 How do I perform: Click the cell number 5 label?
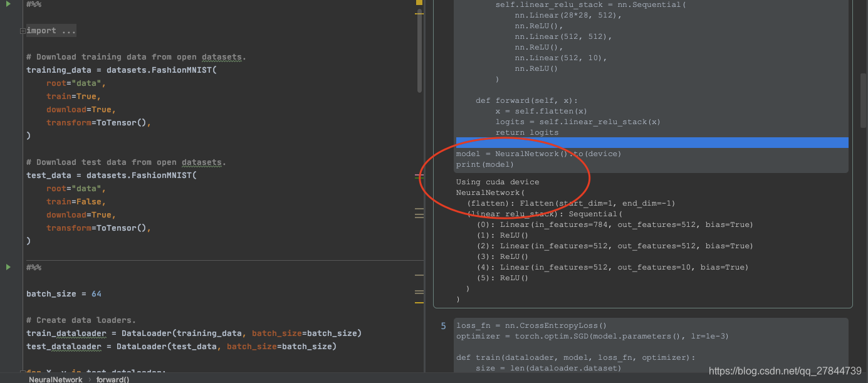(x=444, y=326)
